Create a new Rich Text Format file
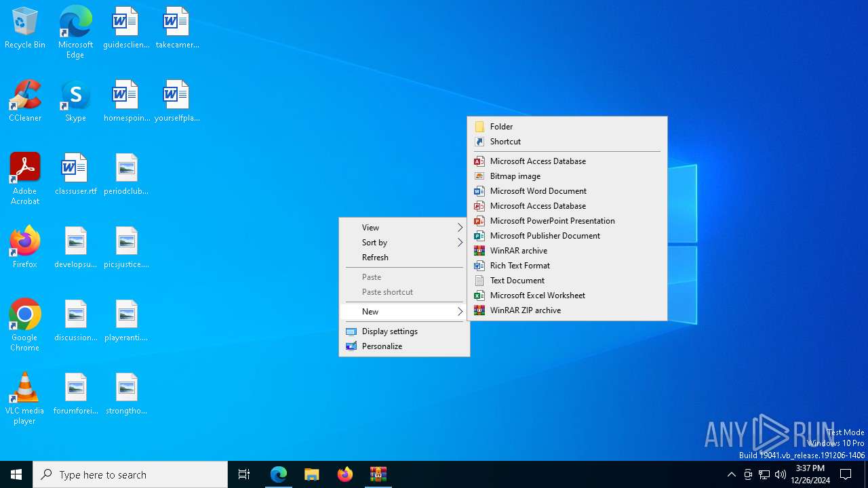This screenshot has width=868, height=488. 567,266
